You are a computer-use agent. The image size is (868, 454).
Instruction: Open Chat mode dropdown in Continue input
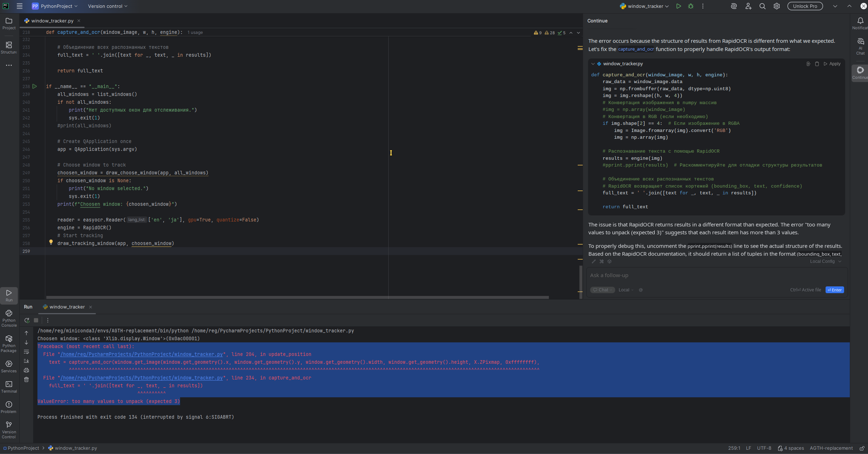coord(602,290)
